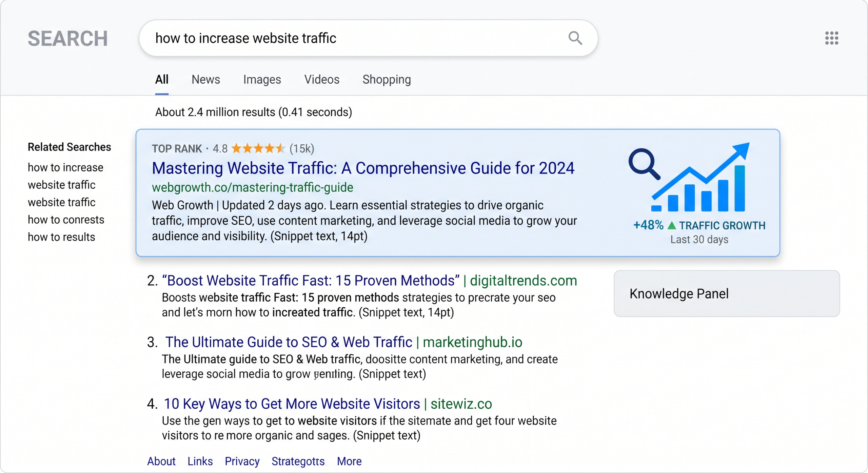868x473 pixels.
Task: Open 'Mastering Website Traffic' guide title link
Action: (363, 168)
